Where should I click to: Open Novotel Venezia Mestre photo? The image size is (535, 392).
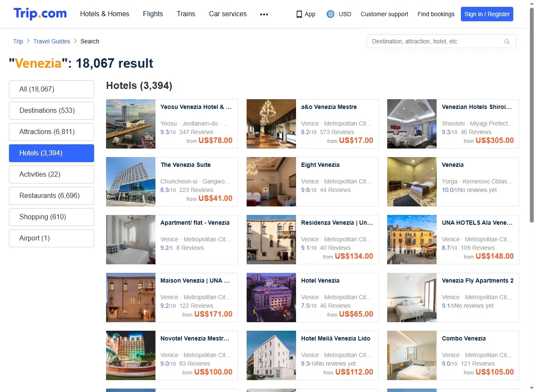pyautogui.click(x=131, y=355)
